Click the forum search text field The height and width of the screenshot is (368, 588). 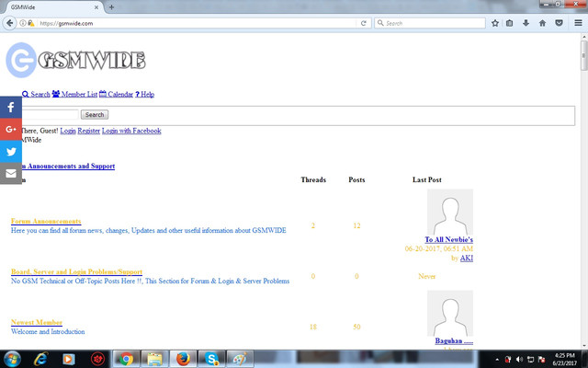(50, 114)
